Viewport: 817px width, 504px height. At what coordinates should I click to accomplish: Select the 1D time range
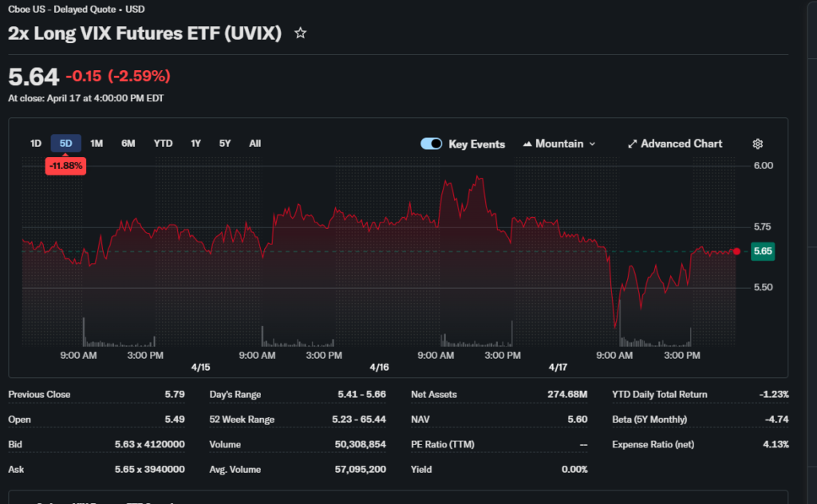pos(36,144)
